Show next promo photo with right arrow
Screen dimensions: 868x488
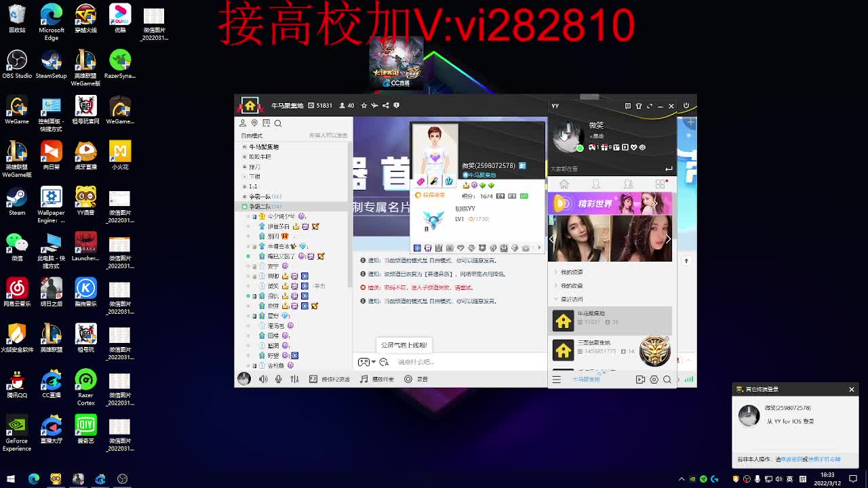point(668,239)
